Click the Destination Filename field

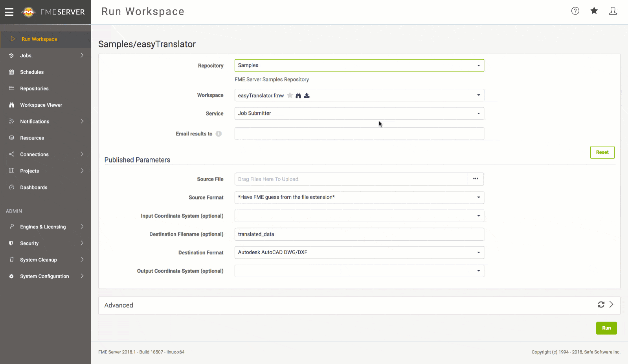[x=359, y=234]
